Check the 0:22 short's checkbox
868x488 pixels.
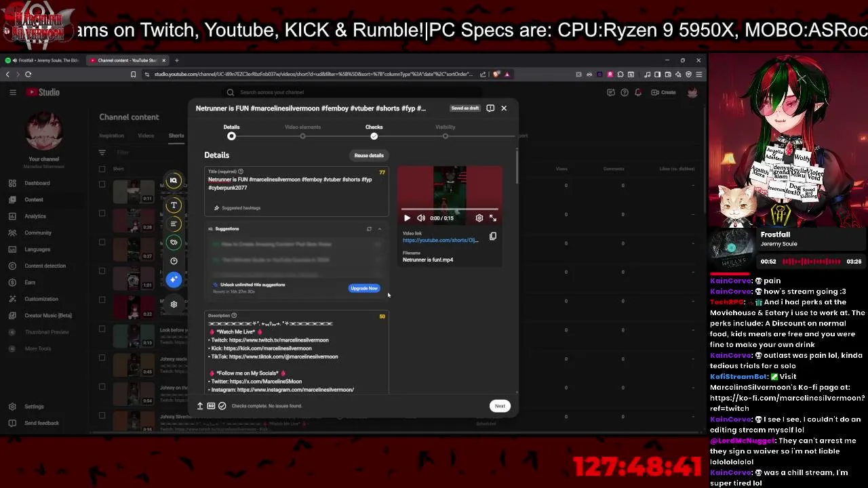(102, 300)
